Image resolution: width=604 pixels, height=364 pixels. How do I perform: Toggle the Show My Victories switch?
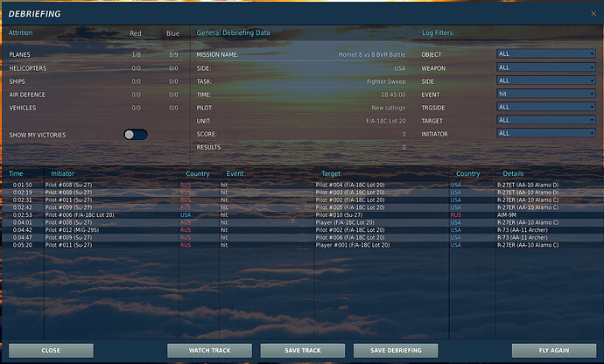coord(136,135)
